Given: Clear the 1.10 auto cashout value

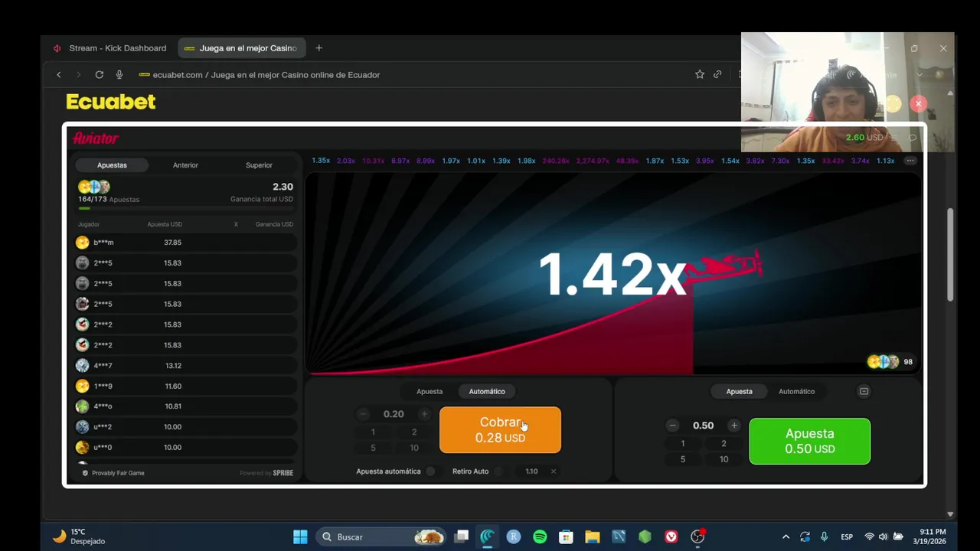Looking at the screenshot, I should [x=553, y=471].
